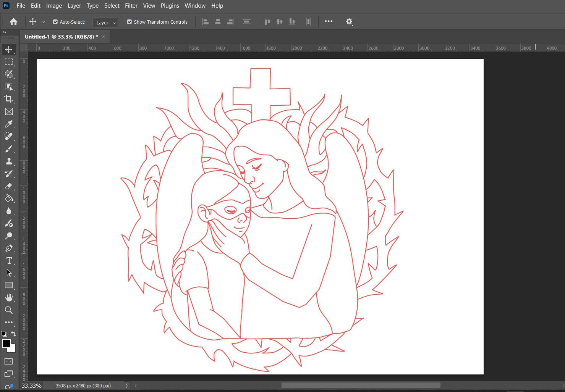Select the Zoom tool
565x392 pixels.
point(8,310)
